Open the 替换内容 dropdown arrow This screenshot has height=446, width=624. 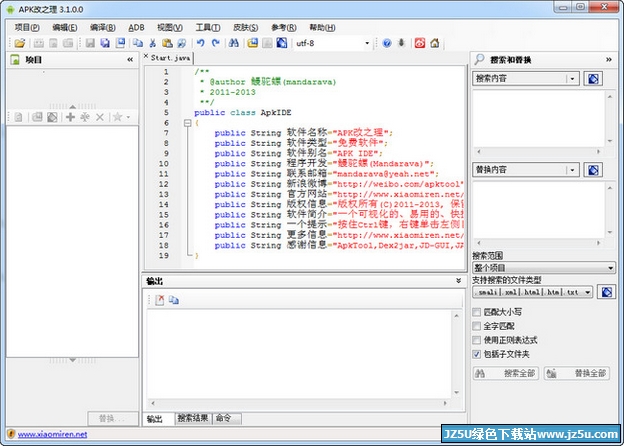point(572,170)
